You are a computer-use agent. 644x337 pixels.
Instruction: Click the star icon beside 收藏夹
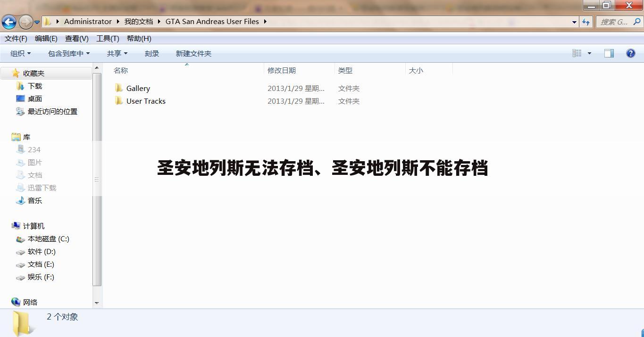(16, 73)
